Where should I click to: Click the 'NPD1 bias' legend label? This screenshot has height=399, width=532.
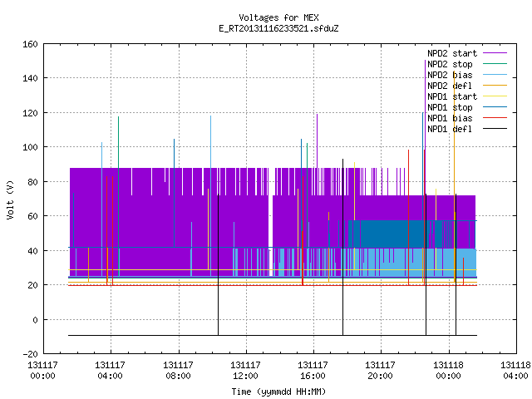tap(450, 118)
